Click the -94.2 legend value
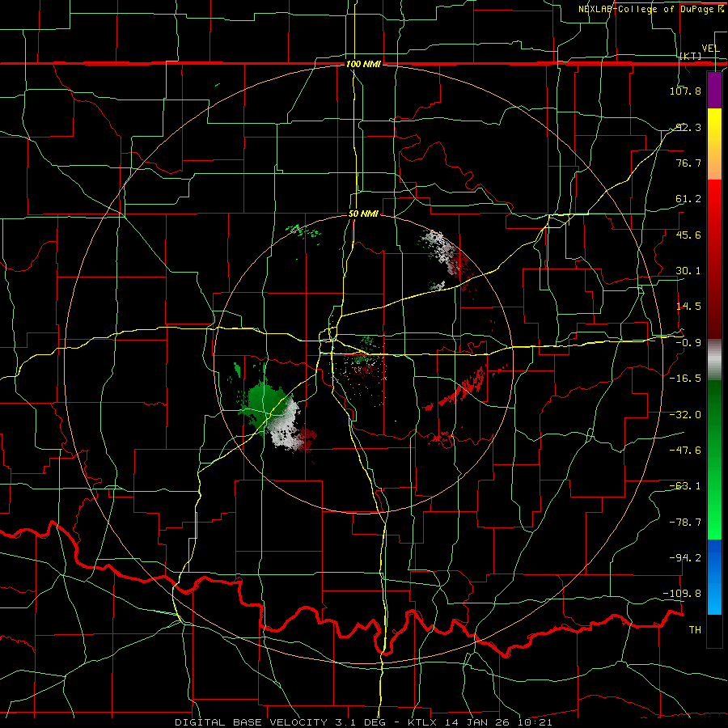The height and width of the screenshot is (728, 728). tap(685, 558)
